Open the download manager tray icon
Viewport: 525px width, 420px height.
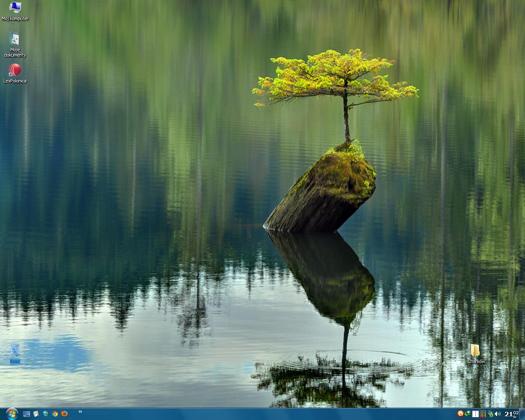[468, 414]
